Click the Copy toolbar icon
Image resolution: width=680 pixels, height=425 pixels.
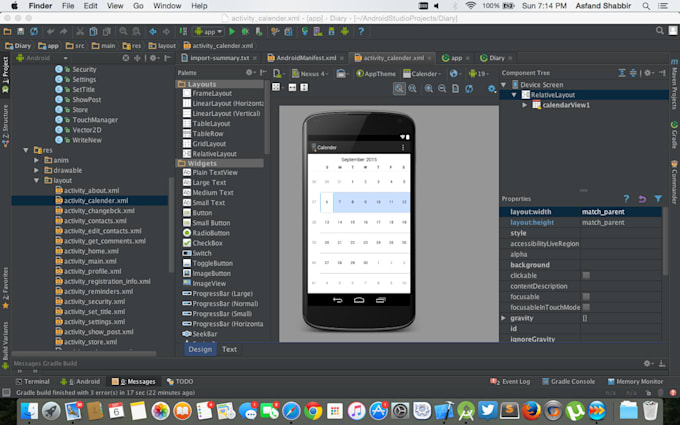coord(93,31)
